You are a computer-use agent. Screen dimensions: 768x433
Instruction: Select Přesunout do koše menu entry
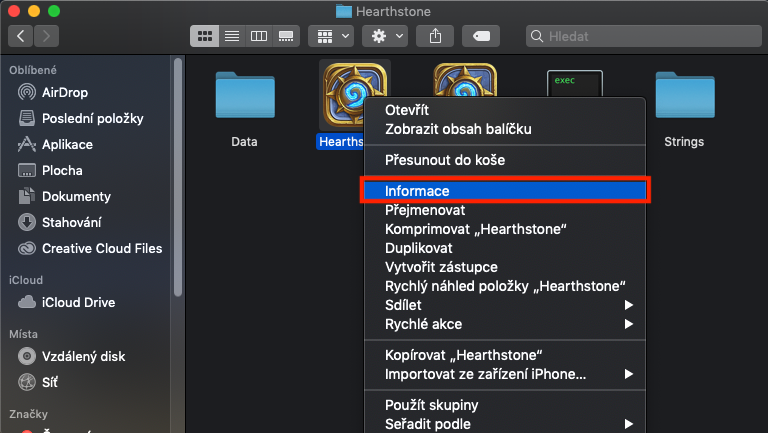click(x=445, y=160)
